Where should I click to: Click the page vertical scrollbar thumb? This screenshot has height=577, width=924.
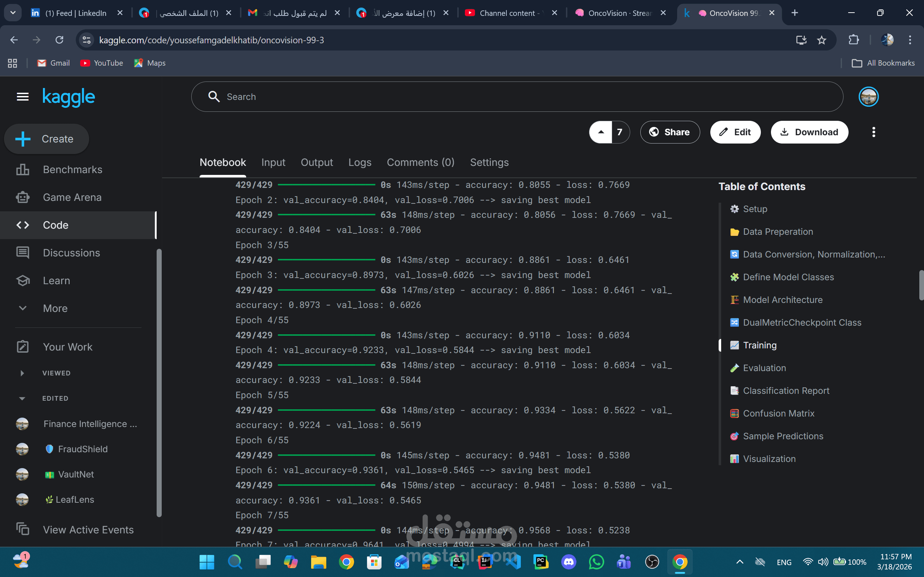(921, 285)
